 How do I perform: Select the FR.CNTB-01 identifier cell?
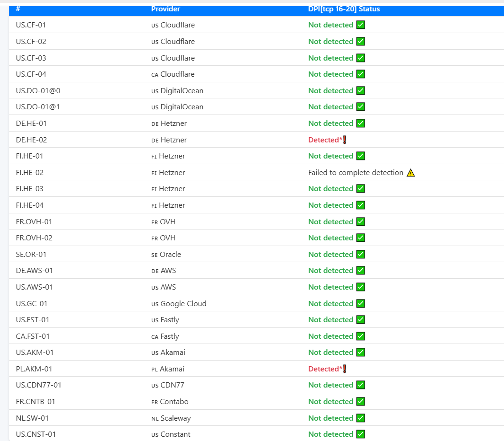tap(35, 401)
